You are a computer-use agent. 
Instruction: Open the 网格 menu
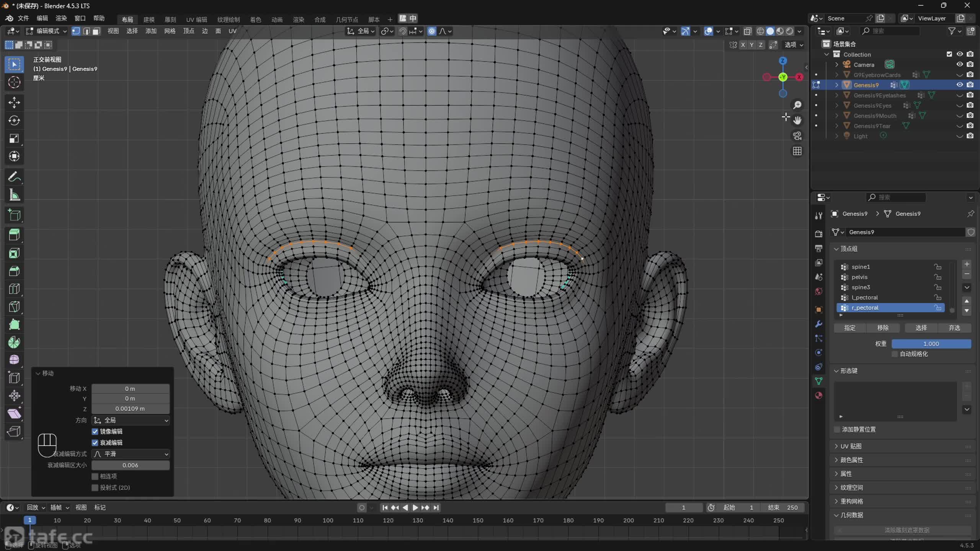click(170, 31)
